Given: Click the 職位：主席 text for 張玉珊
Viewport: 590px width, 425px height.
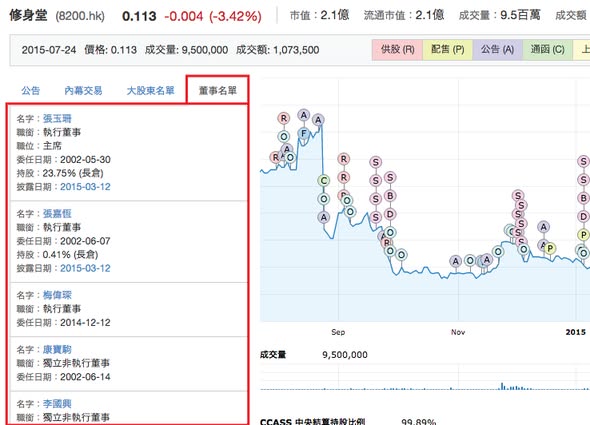Looking at the screenshot, I should [39, 146].
